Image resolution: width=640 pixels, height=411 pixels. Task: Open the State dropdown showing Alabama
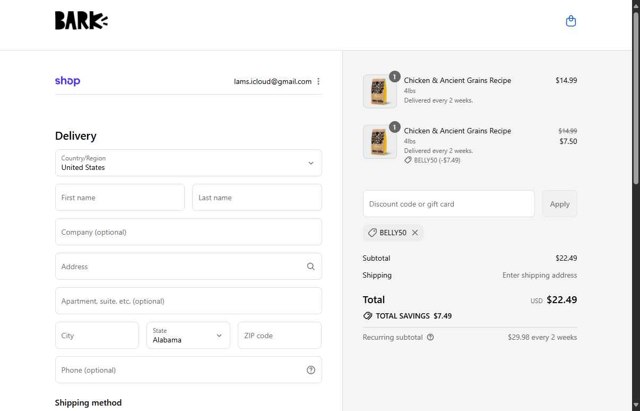(x=188, y=335)
